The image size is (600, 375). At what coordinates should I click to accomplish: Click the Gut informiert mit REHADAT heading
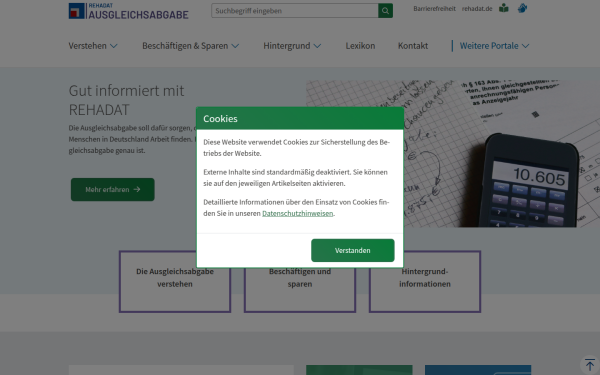(126, 100)
